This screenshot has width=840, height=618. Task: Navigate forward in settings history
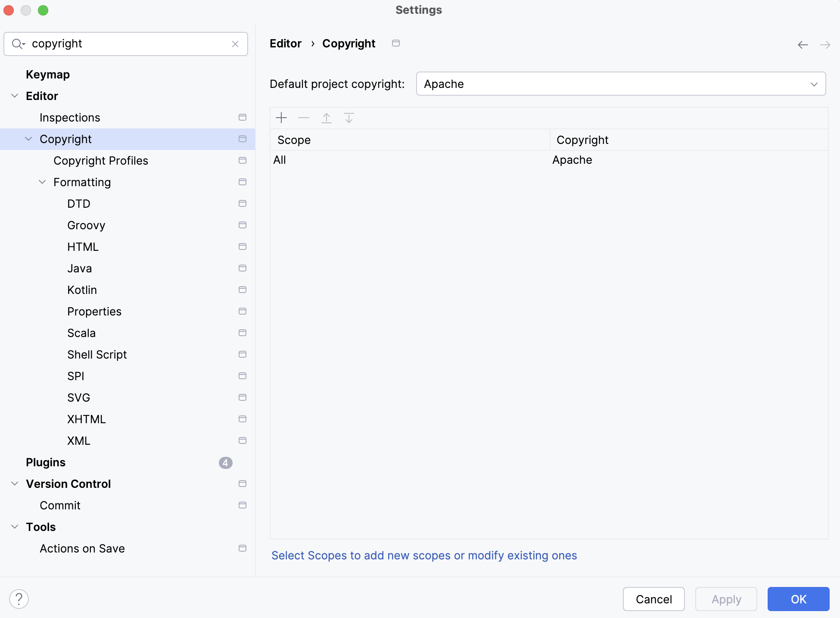(825, 44)
